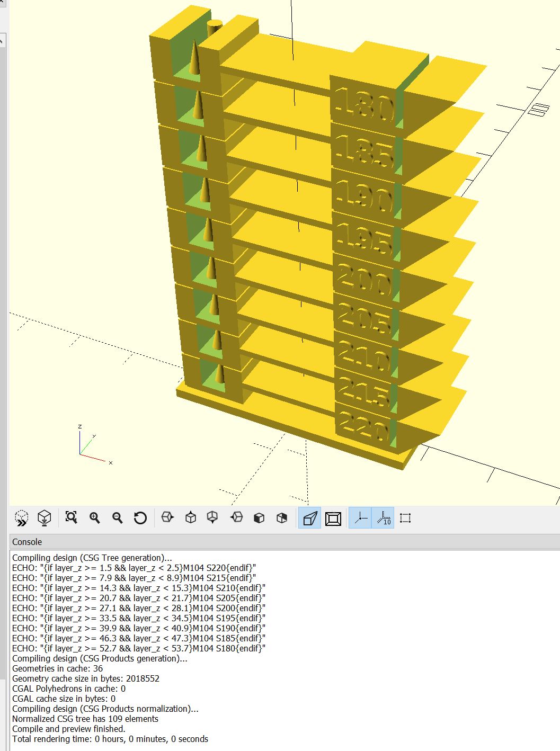Image resolution: width=560 pixels, height=751 pixels.
Task: Click 'Compile and preview finished.' line
Action: click(69, 729)
